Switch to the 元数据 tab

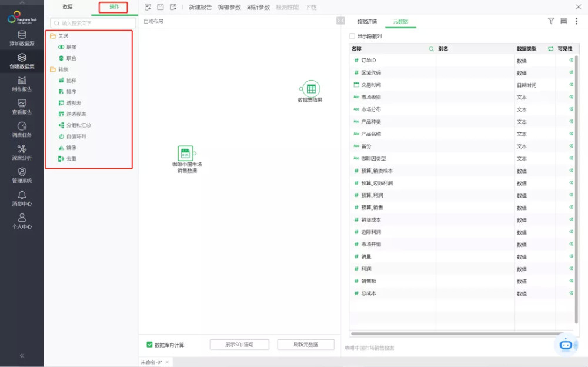(x=400, y=21)
